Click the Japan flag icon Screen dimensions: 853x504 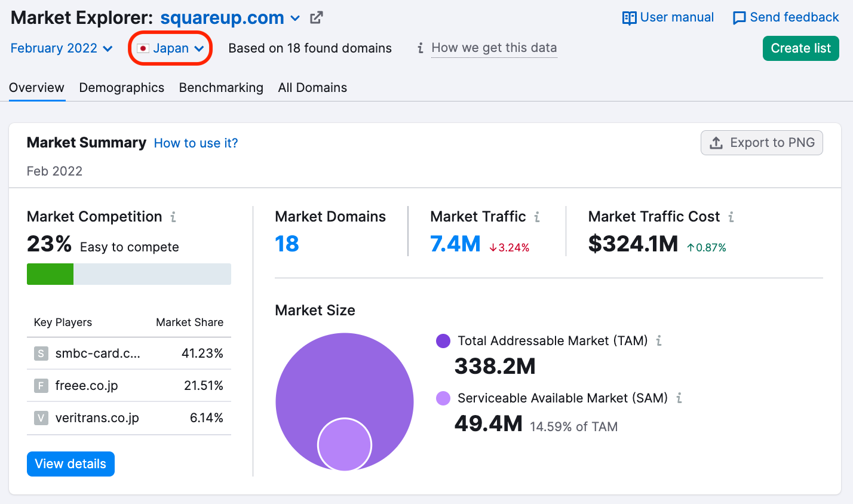pyautogui.click(x=143, y=48)
